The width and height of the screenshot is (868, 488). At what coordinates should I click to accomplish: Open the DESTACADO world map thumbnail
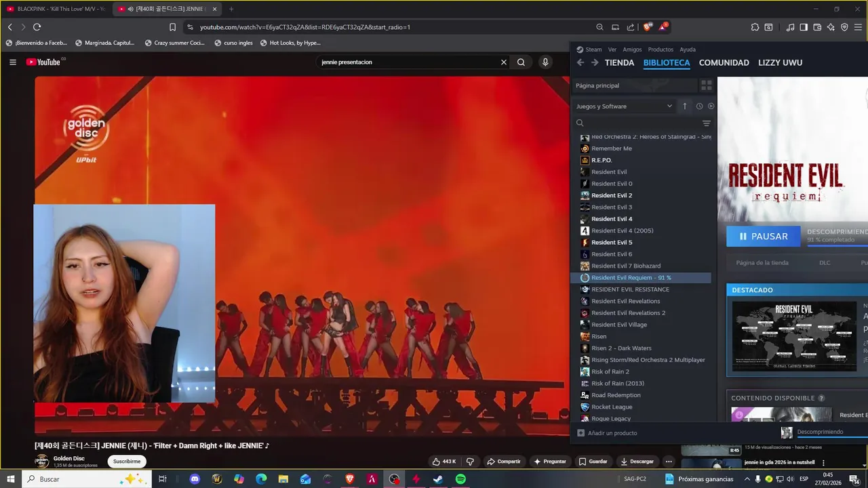pyautogui.click(x=794, y=335)
